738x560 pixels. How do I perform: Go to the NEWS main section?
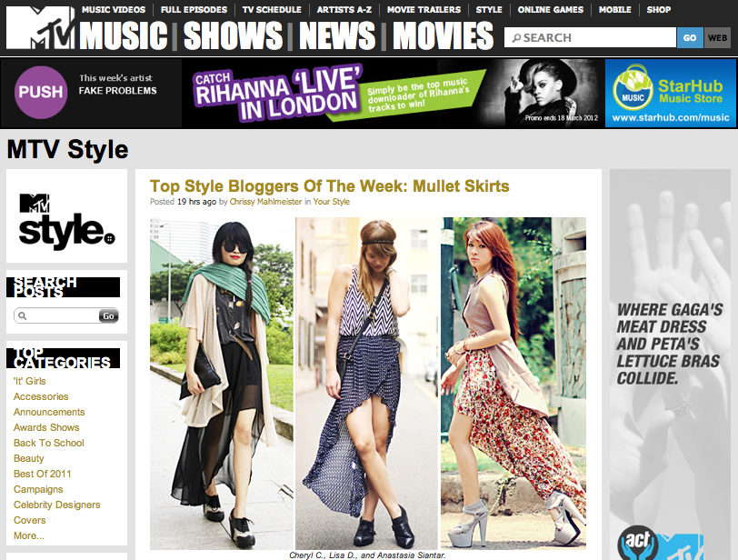[337, 36]
